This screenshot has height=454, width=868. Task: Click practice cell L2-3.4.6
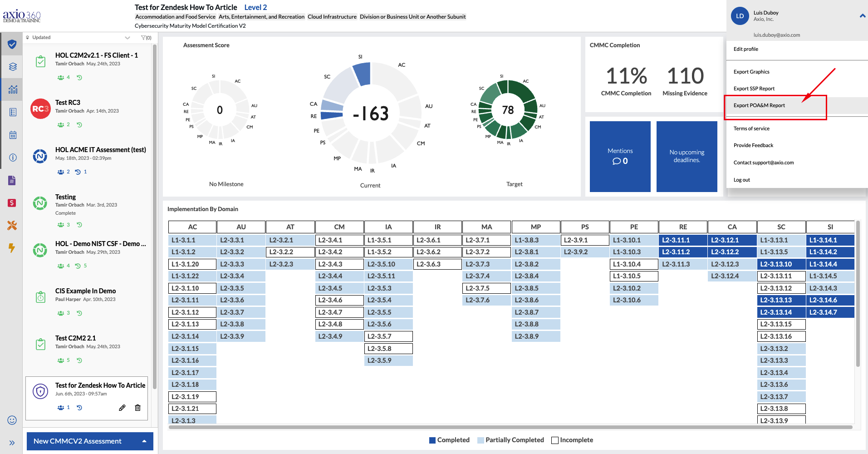tap(339, 300)
